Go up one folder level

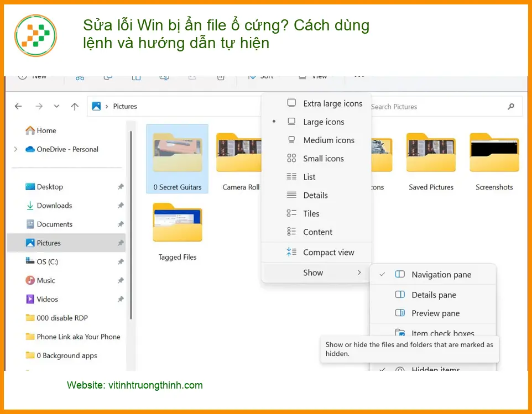[75, 107]
